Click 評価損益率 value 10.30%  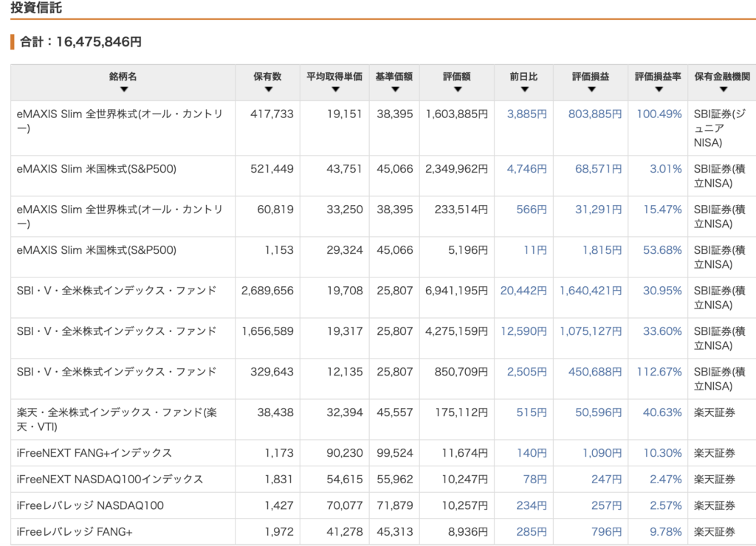tap(662, 453)
